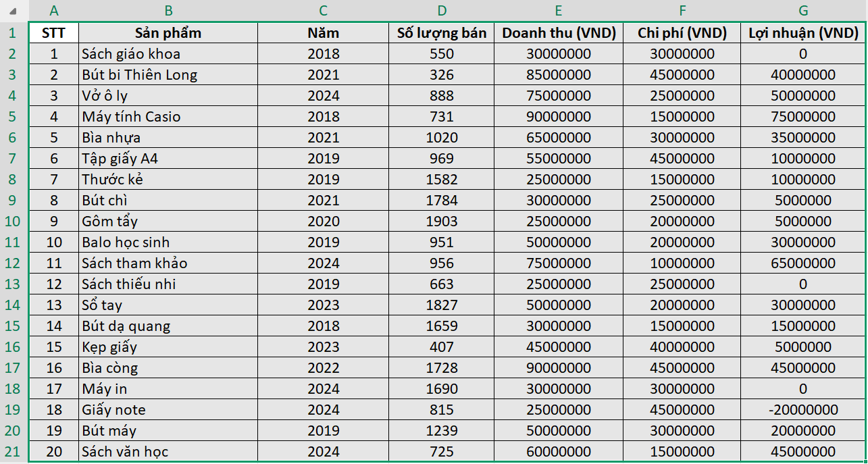Viewport: 868px width, 464px height.
Task: Select column header C
Action: (x=324, y=10)
